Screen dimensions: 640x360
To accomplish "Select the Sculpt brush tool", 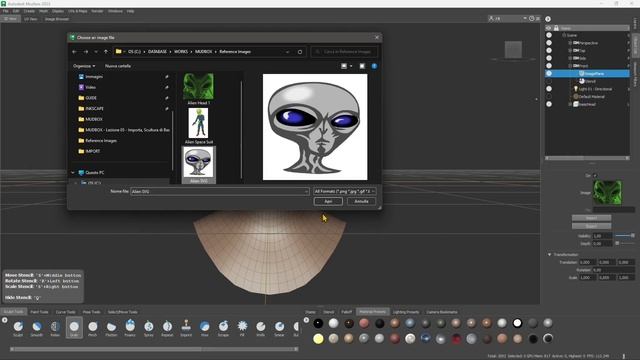I will (x=18, y=327).
